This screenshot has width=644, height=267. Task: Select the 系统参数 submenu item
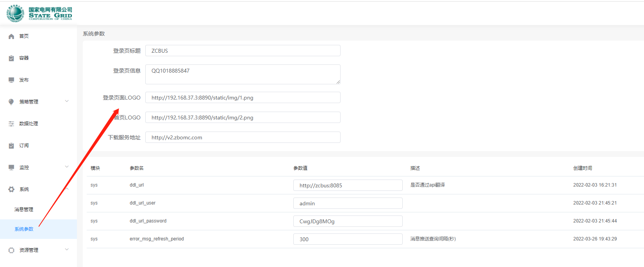pyautogui.click(x=24, y=229)
